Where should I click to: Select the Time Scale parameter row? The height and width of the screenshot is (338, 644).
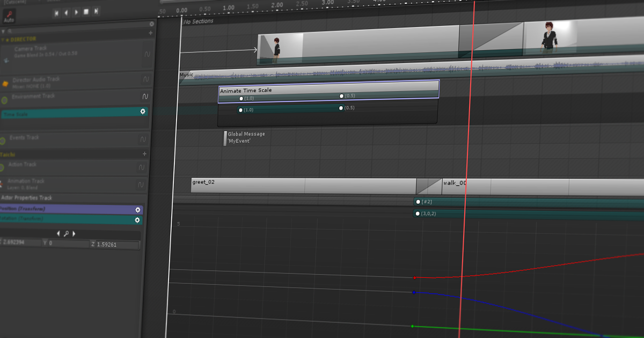75,113
